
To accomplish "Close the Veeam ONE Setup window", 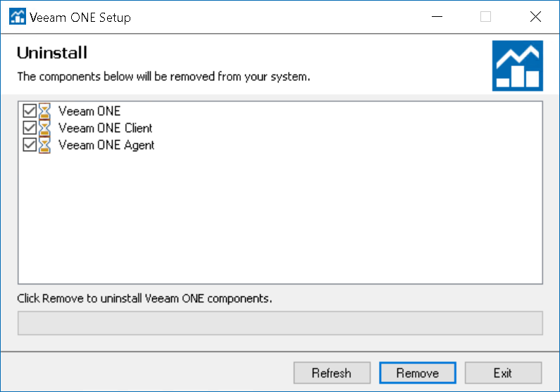I will click(535, 17).
